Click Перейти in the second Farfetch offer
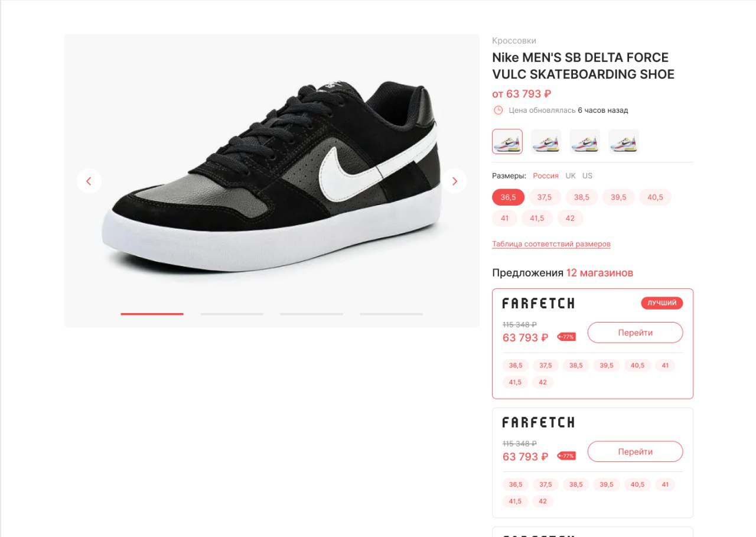The height and width of the screenshot is (537, 756). [635, 452]
